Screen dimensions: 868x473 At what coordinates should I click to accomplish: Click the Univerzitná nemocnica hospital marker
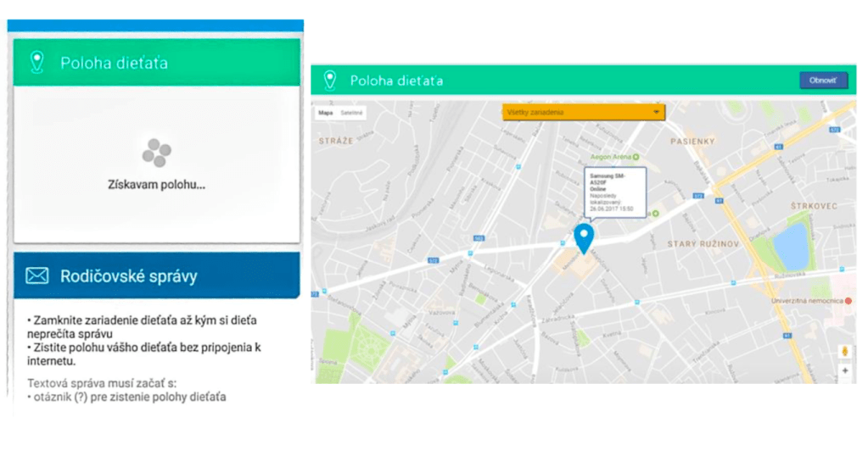click(848, 301)
